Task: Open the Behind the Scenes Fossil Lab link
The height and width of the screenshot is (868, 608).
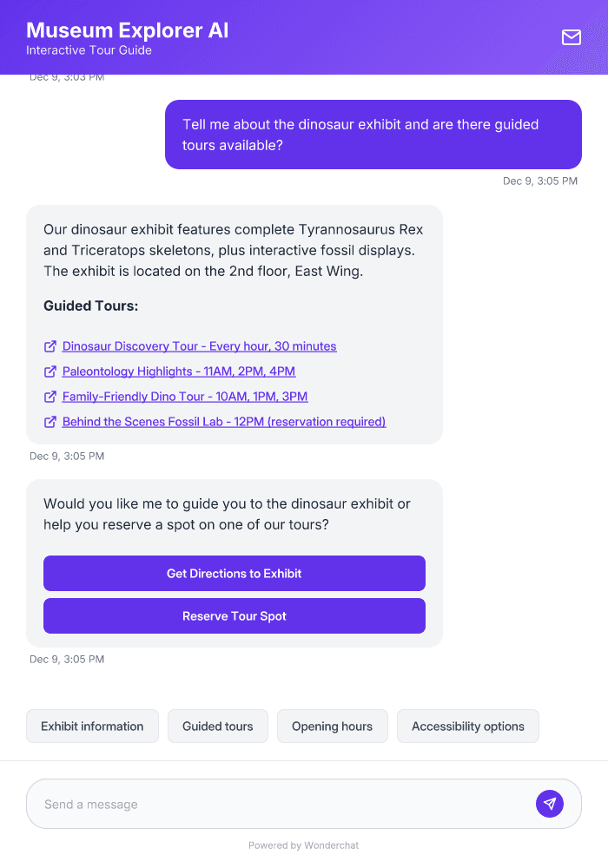Action: point(223,422)
